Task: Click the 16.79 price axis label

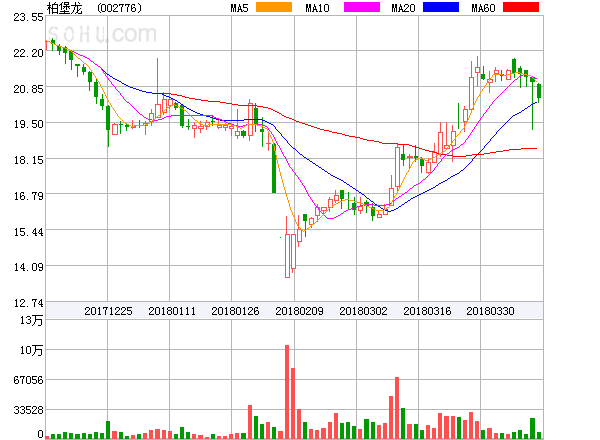Action: pyautogui.click(x=28, y=196)
